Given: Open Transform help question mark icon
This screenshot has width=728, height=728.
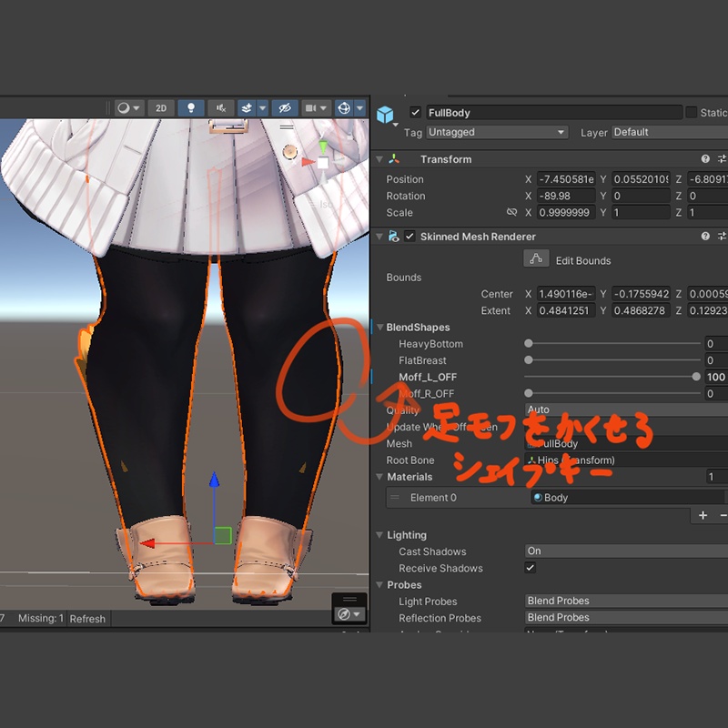Looking at the screenshot, I should coord(705,158).
